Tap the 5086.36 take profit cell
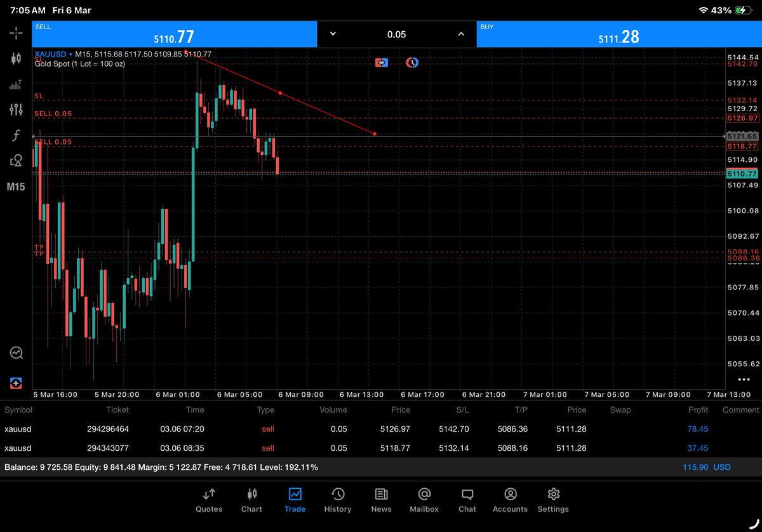The height and width of the screenshot is (532, 762). (x=512, y=429)
